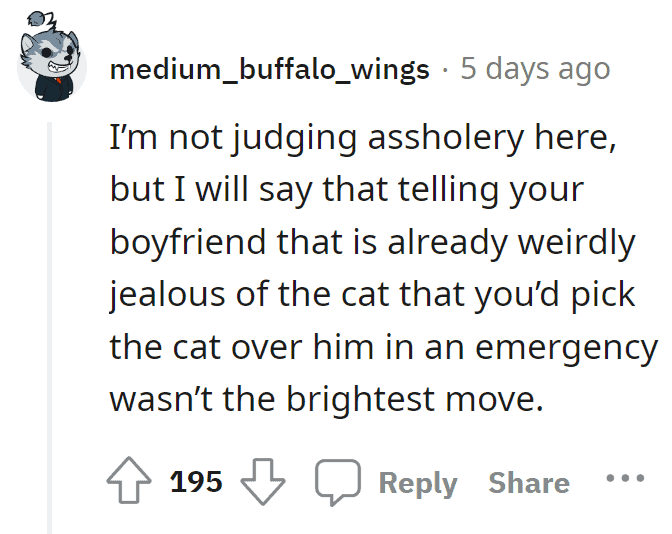This screenshot has height=534, width=672.
Task: Click the tuft on the avatar's head
Action: pyautogui.click(x=39, y=19)
